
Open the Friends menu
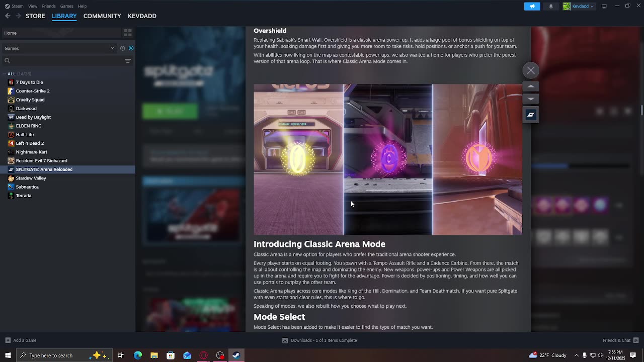tap(49, 6)
